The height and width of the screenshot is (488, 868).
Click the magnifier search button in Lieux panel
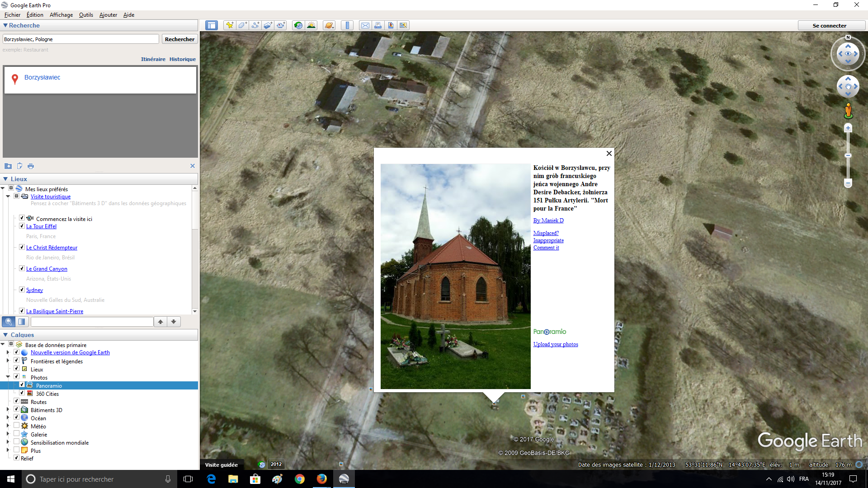coord(9,322)
